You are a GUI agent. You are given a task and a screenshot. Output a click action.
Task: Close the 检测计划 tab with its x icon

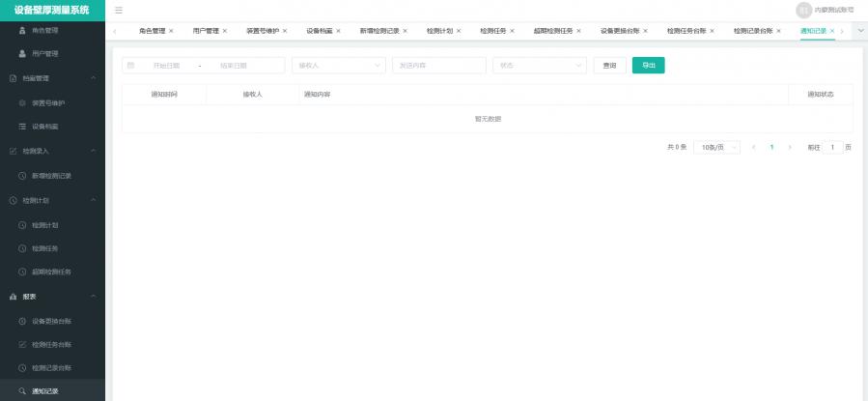458,31
